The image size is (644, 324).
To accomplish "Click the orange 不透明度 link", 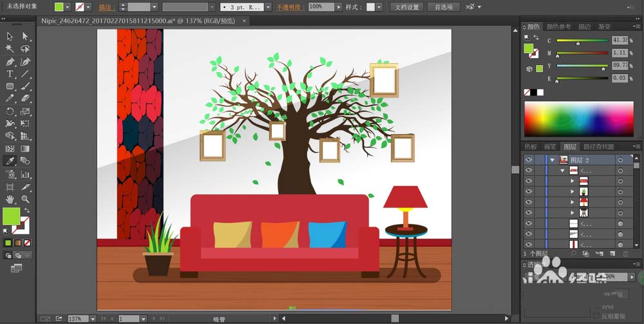I will (290, 7).
